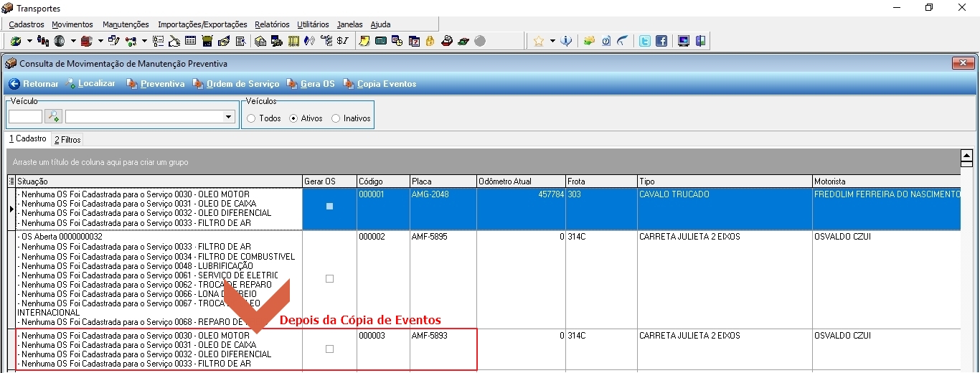Viewport: 980px width, 373px height.
Task: Click the Ordem de Serviço button
Action: [236, 84]
